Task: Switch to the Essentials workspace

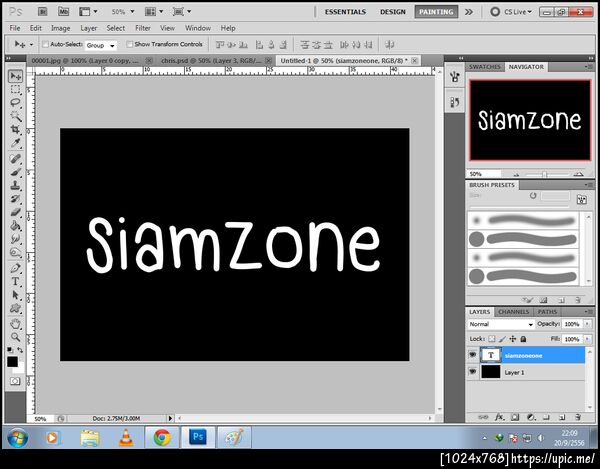Action: [345, 12]
